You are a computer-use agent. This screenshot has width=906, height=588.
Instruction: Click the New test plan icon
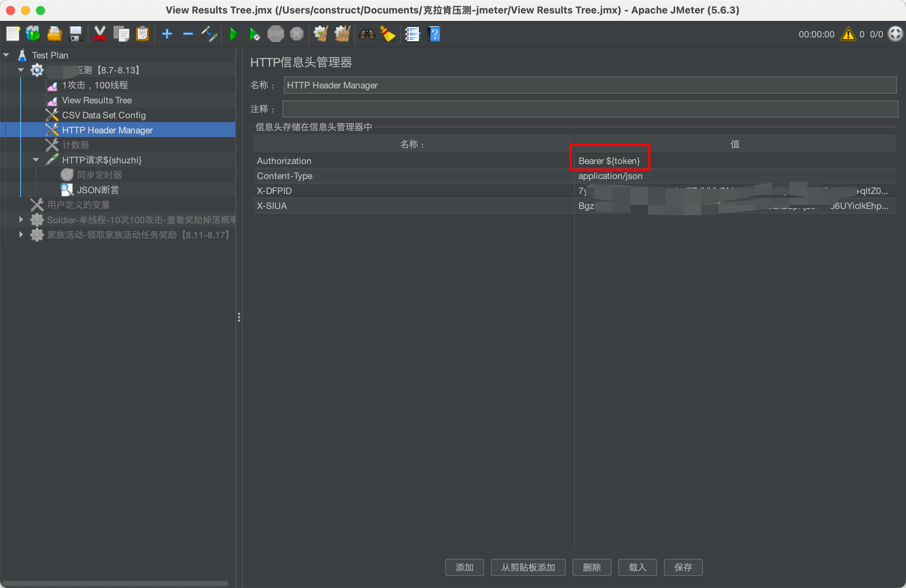tap(13, 34)
